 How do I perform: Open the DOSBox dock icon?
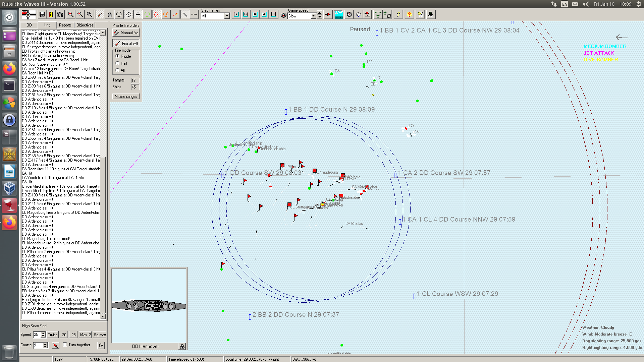click(x=9, y=154)
